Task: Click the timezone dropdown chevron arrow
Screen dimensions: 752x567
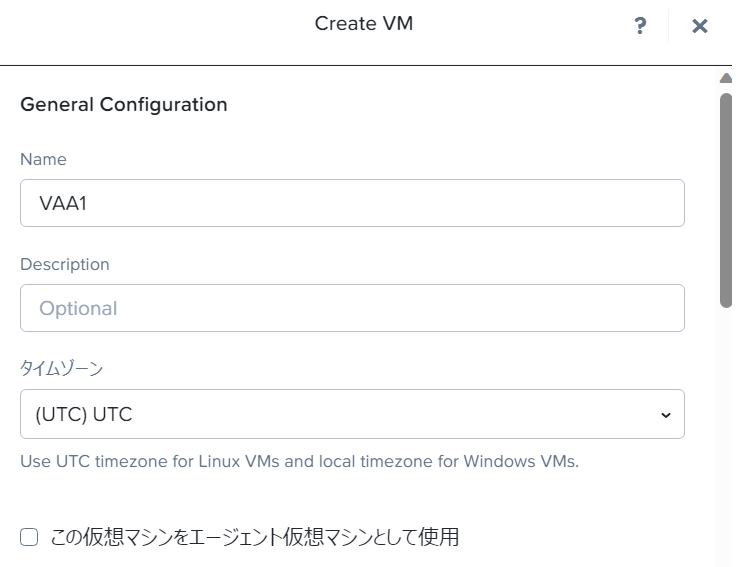Action: pyautogui.click(x=666, y=415)
